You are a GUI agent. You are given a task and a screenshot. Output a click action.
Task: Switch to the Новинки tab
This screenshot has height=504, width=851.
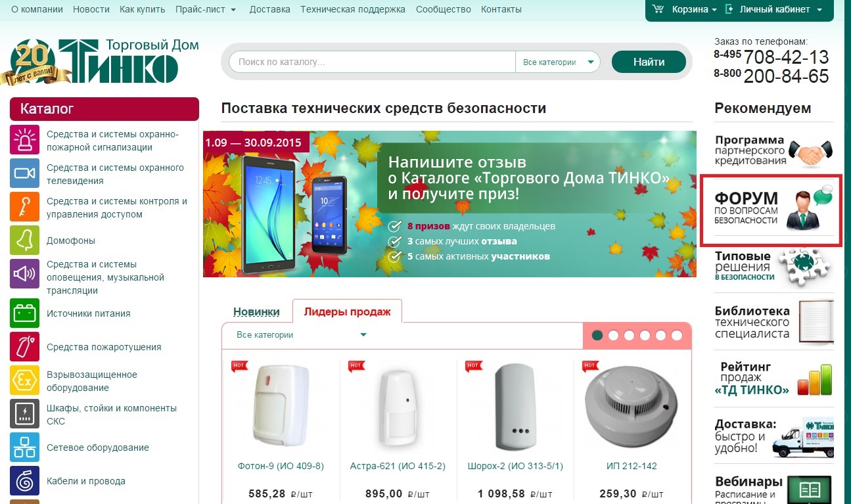[256, 311]
